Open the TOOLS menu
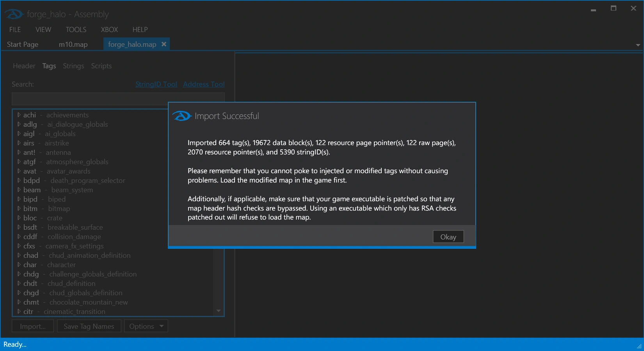This screenshot has height=351, width=644. coord(76,30)
